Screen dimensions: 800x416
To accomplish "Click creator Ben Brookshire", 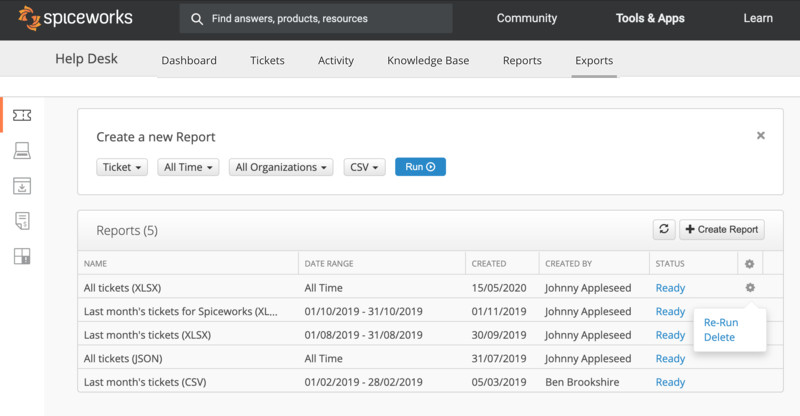I will [x=582, y=382].
